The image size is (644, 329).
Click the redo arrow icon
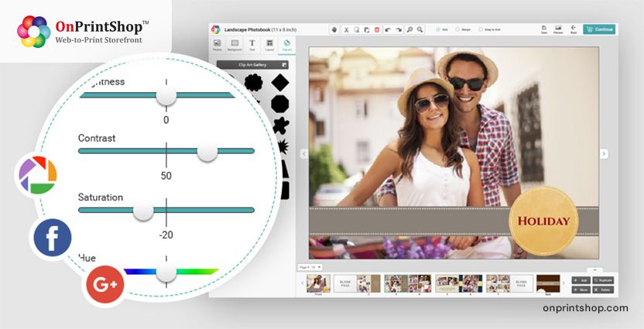398,29
